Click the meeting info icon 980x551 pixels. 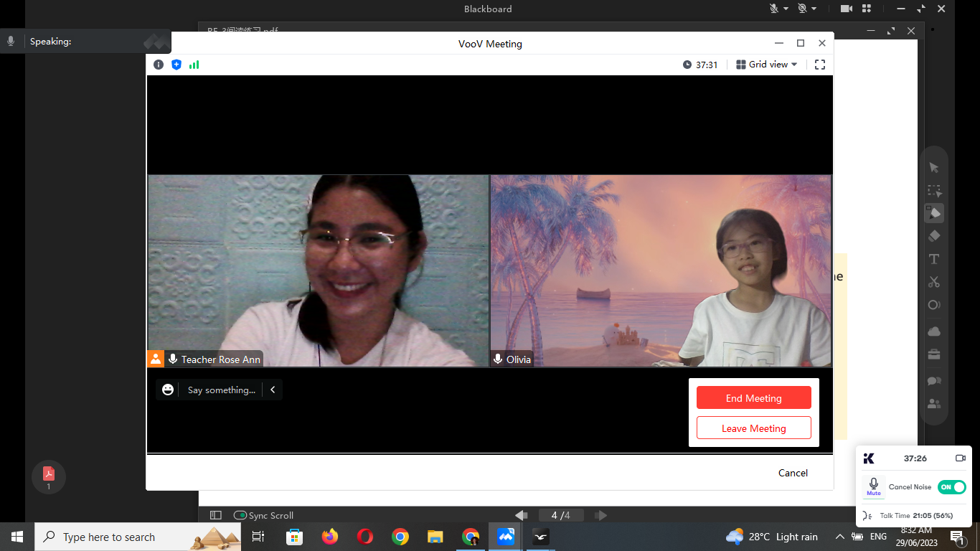159,65
